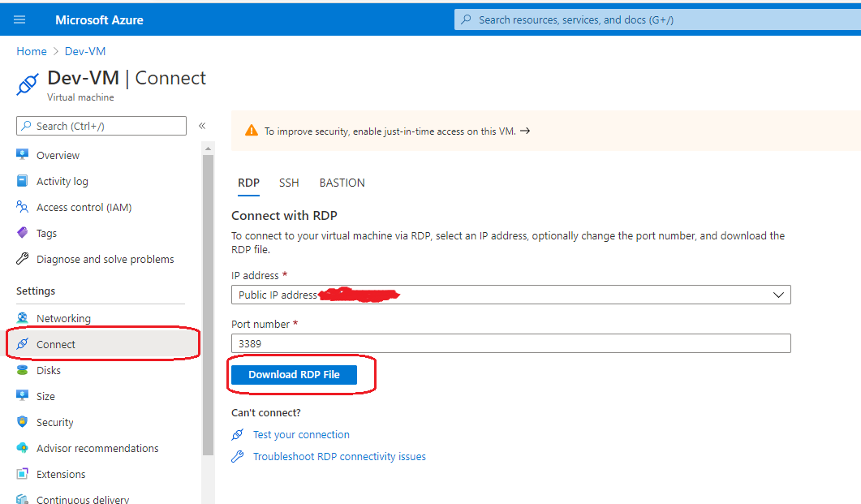Switch to the BASTION tab
Screen dimensions: 861x504
pos(342,183)
